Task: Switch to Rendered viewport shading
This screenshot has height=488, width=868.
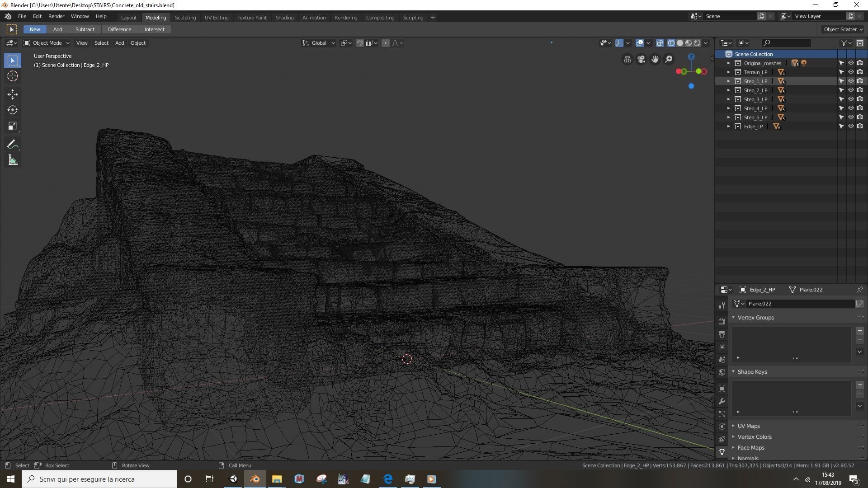Action: click(x=697, y=43)
